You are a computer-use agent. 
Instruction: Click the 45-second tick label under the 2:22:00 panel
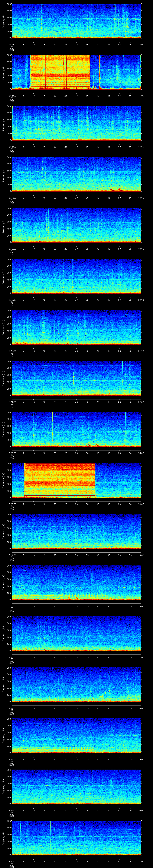[109, 453]
